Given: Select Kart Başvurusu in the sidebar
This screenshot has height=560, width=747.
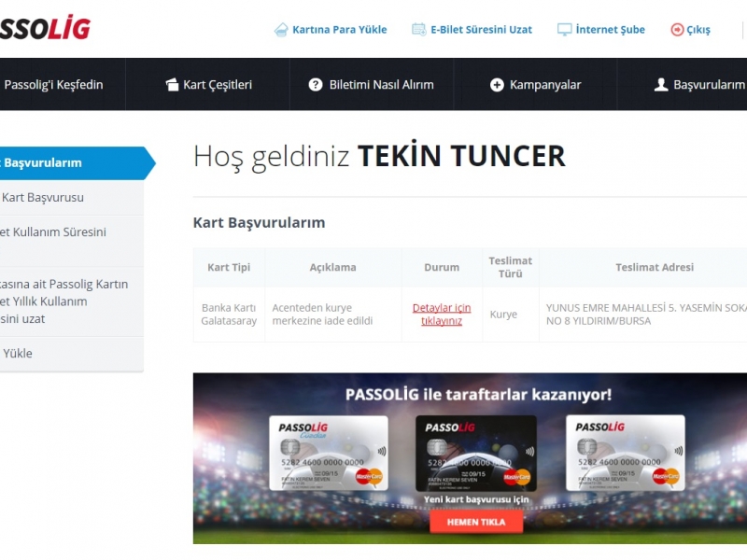Looking at the screenshot, I should pos(43,197).
